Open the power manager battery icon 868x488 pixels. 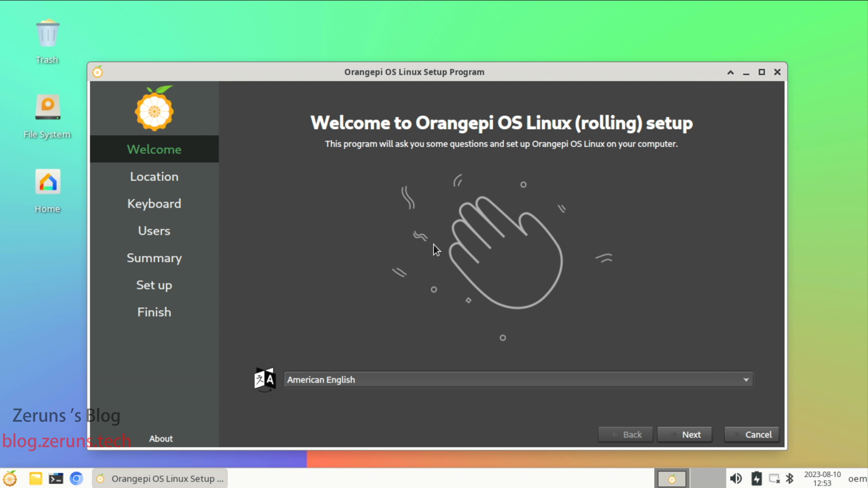click(757, 478)
